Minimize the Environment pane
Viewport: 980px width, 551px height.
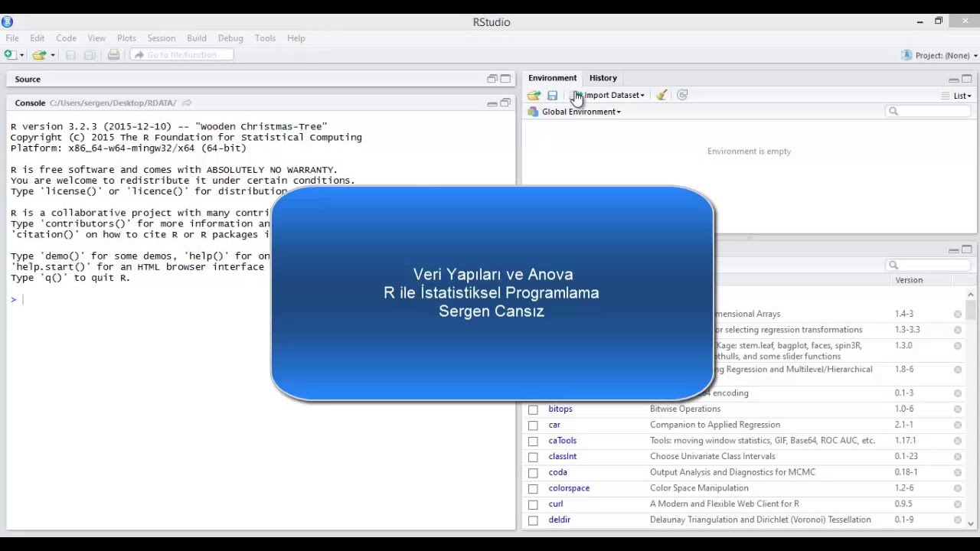point(954,79)
